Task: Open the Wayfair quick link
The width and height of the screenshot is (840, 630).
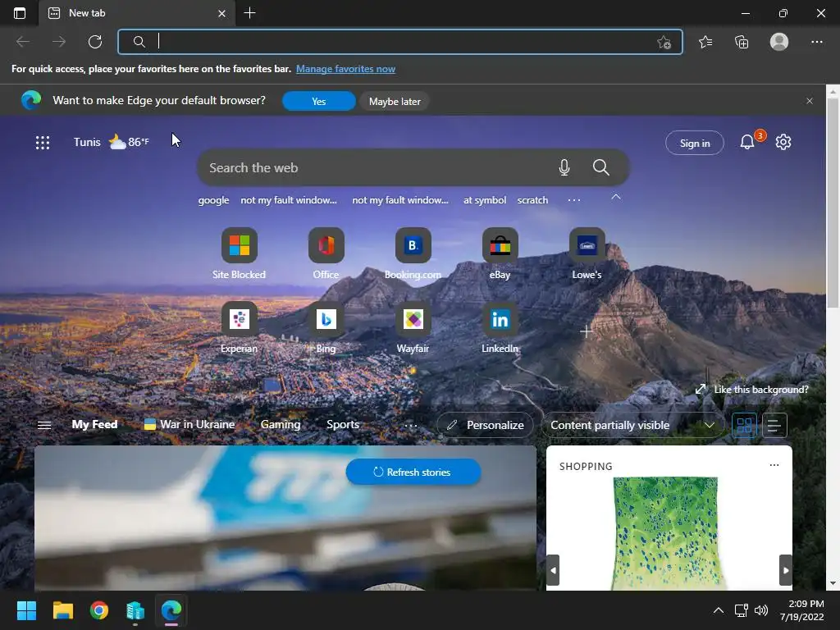Action: click(x=413, y=327)
